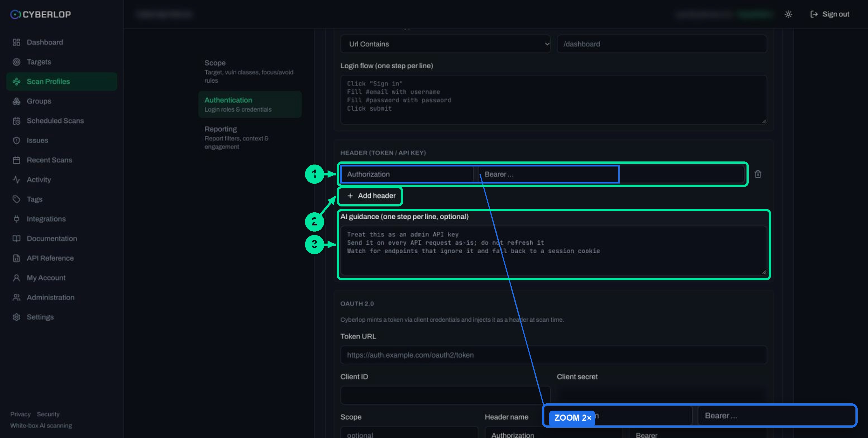This screenshot has width=868, height=438.
Task: Click the Sign out button
Action: [x=829, y=14]
